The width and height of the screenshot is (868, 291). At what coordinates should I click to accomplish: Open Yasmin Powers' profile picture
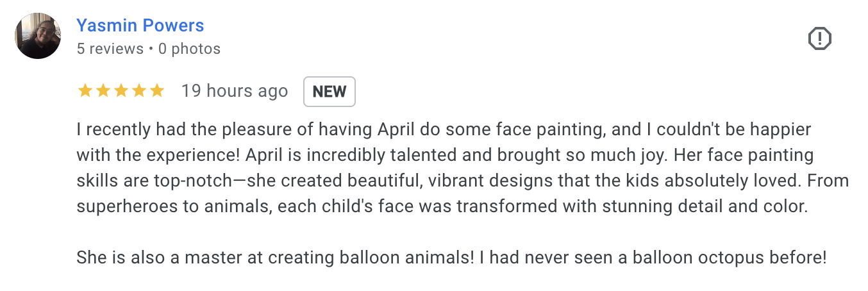click(38, 36)
